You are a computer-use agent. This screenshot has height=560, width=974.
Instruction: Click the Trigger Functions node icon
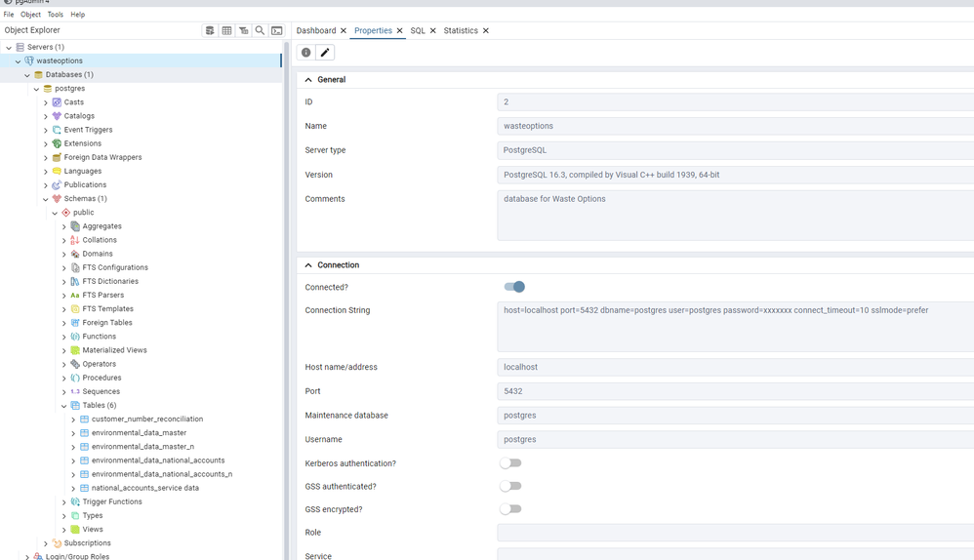pyautogui.click(x=75, y=501)
